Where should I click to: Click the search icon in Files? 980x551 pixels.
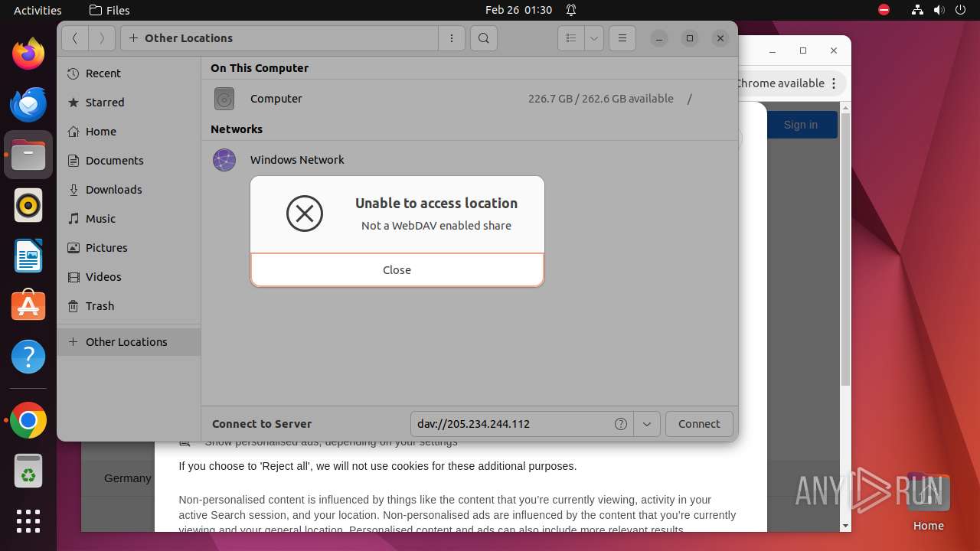coord(484,38)
